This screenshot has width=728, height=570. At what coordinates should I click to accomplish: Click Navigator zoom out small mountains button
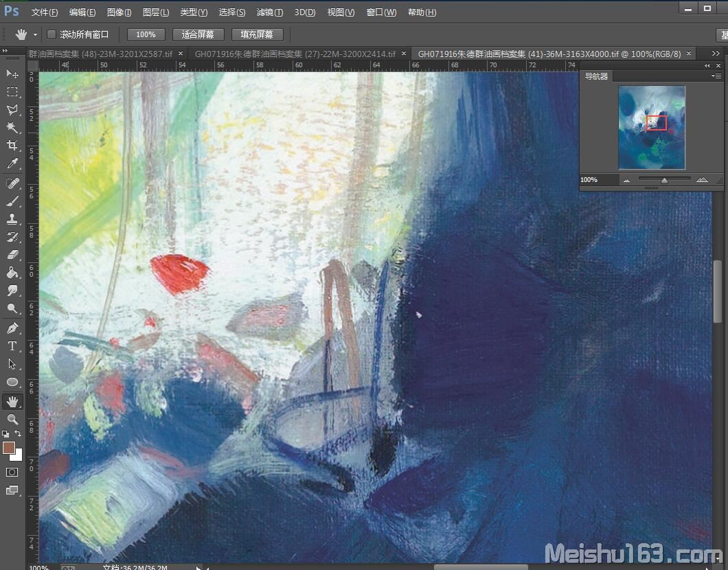[626, 180]
